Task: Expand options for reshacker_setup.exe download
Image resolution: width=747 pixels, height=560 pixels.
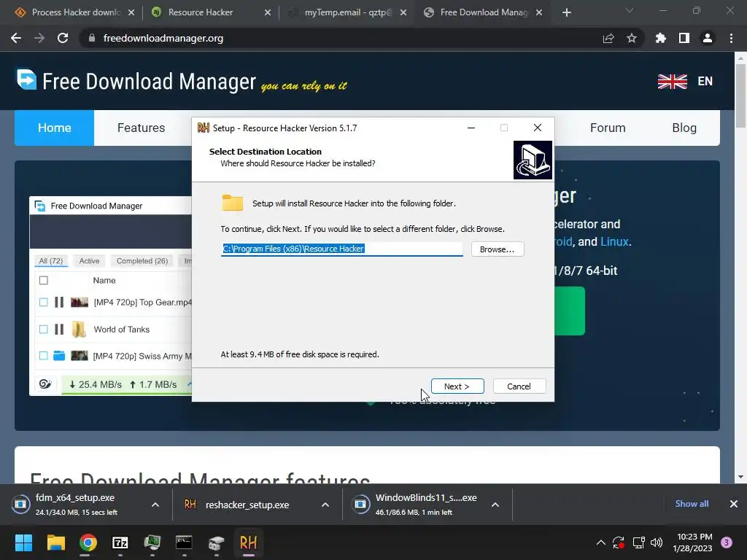Action: (325, 505)
